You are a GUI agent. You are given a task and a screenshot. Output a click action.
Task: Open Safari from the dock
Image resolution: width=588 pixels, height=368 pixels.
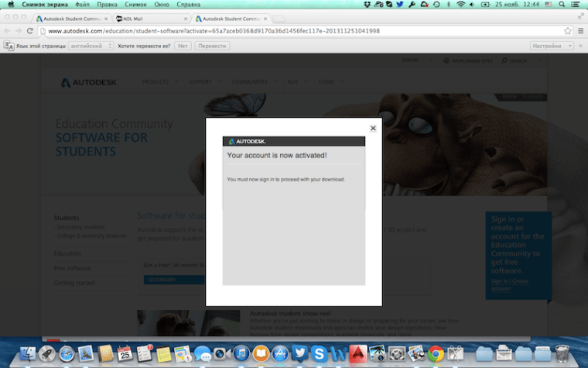click(x=65, y=353)
